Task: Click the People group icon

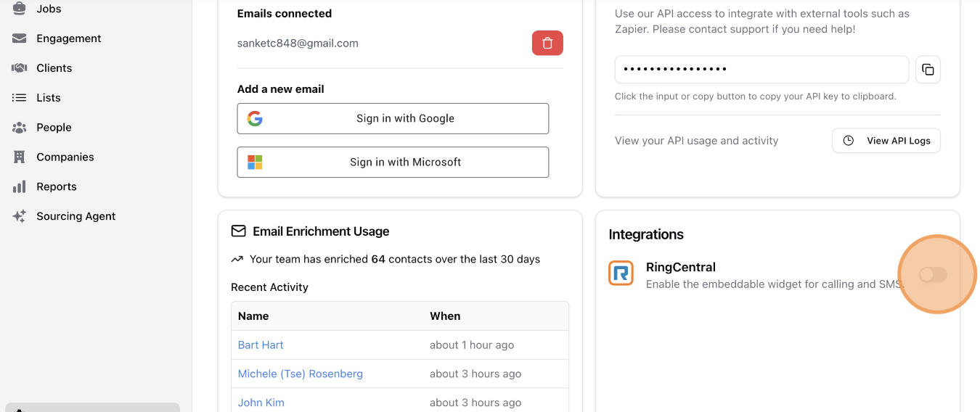Action: (x=20, y=128)
